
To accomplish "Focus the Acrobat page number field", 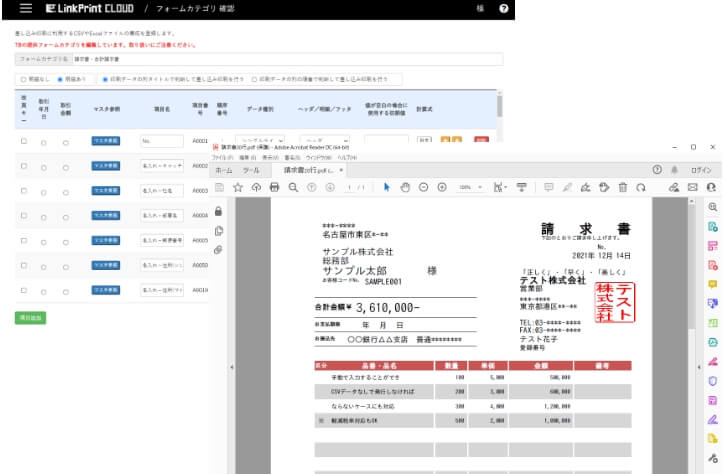I will [350, 187].
